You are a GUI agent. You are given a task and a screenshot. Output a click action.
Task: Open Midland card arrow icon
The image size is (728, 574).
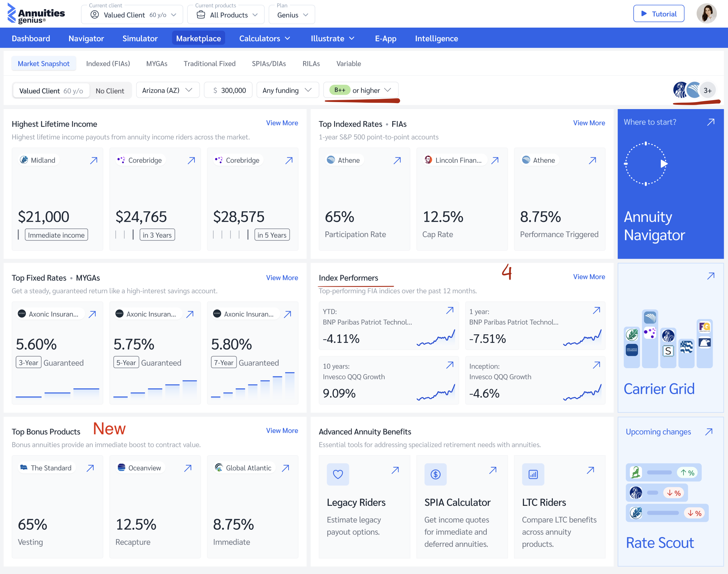point(94,160)
